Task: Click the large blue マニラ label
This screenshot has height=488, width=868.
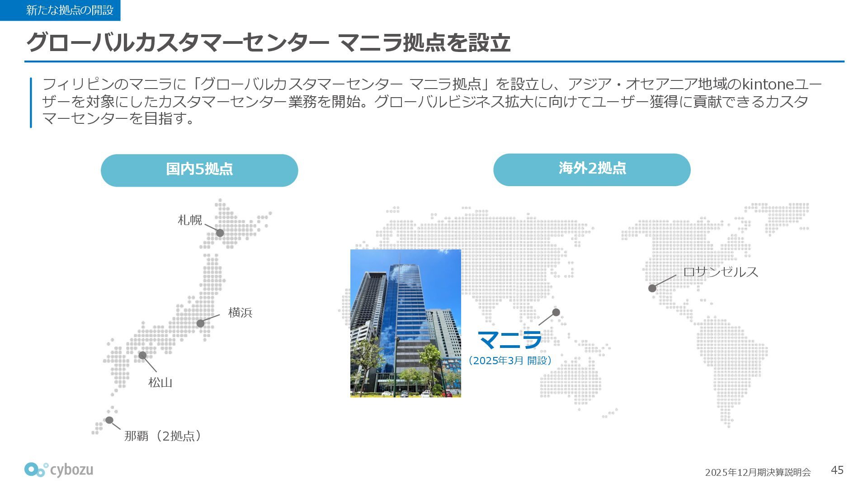Action: pos(509,340)
